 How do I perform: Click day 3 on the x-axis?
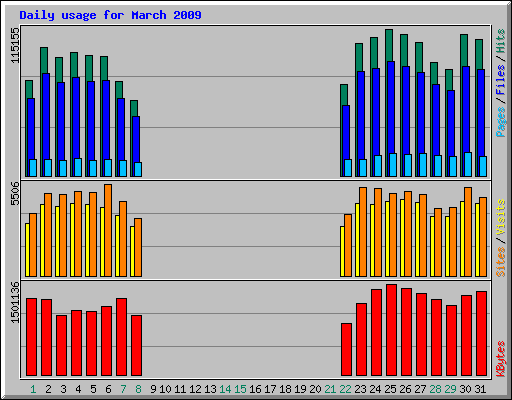click(63, 389)
